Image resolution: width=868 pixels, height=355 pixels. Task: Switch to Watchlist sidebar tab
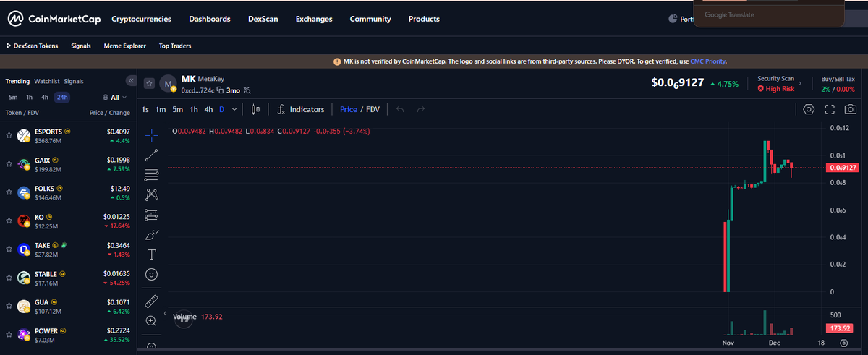[46, 81]
